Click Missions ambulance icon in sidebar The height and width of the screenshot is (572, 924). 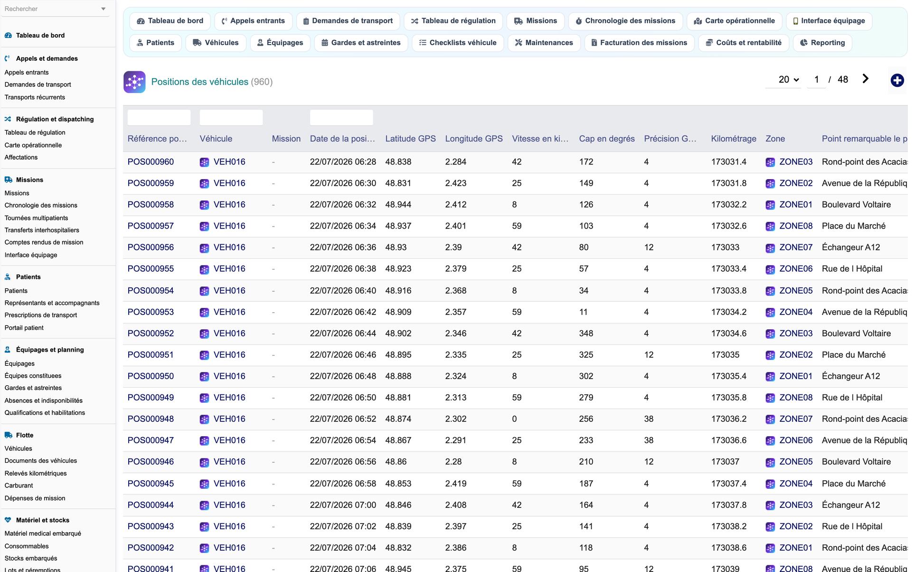(8, 180)
